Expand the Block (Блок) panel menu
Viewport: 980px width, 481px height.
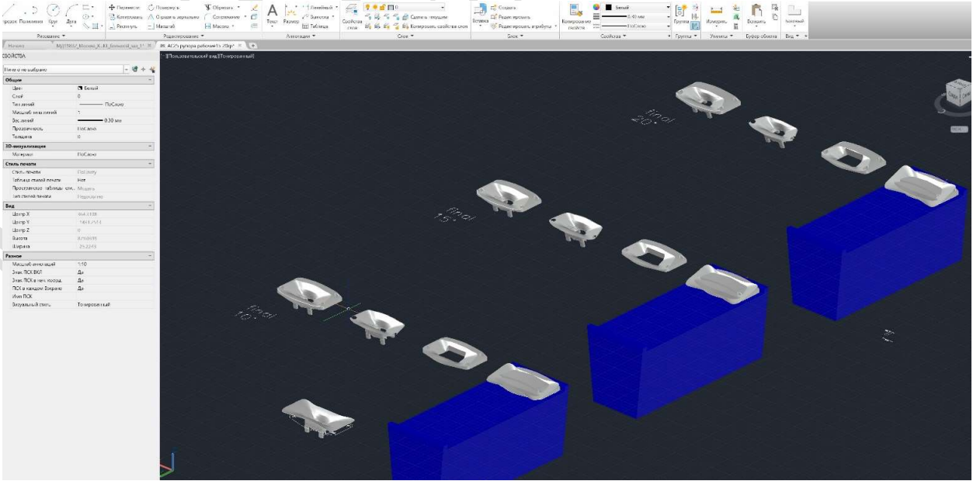point(515,36)
